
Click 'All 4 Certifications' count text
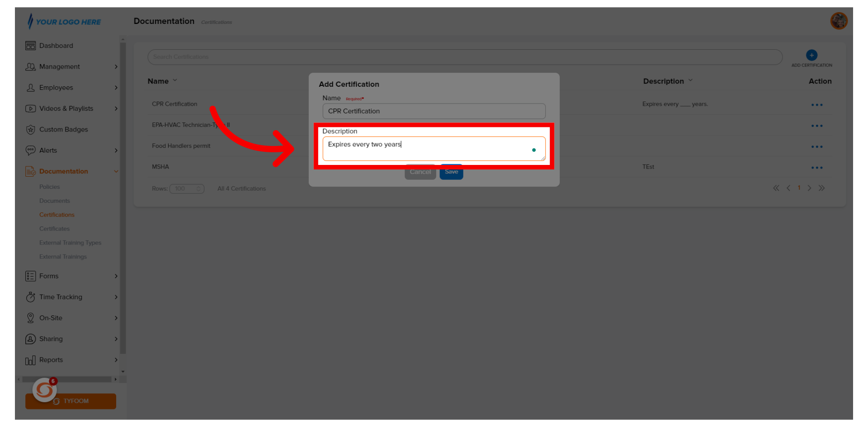coord(241,189)
